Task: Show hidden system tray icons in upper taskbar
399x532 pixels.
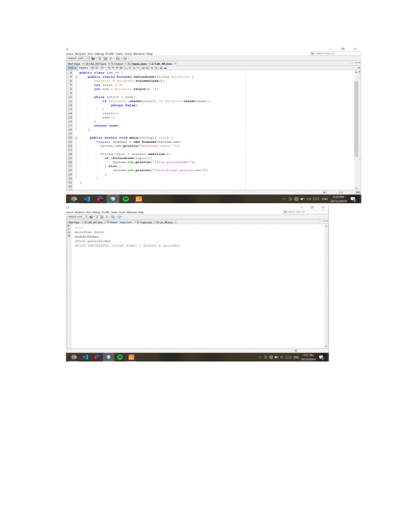Action: (284, 199)
